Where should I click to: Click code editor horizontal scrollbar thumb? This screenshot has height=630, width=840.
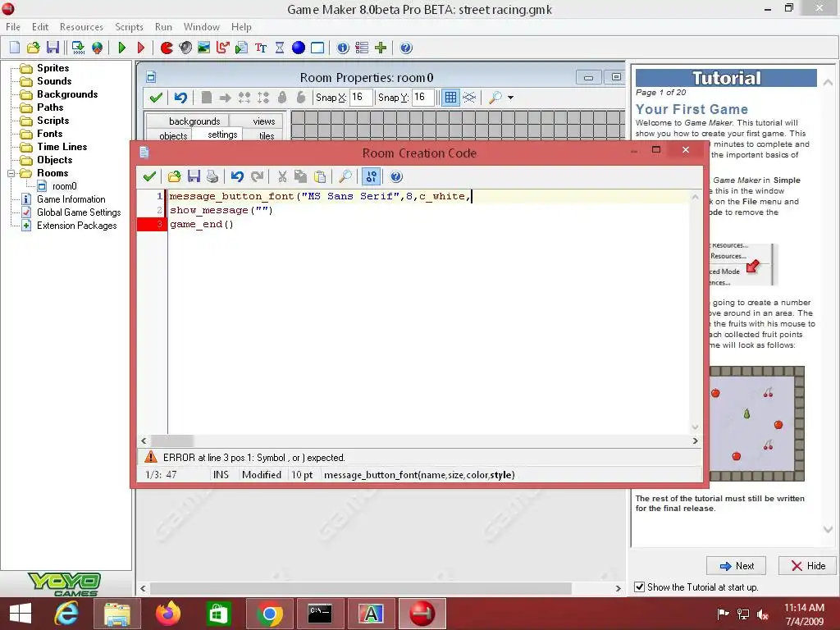pos(172,441)
